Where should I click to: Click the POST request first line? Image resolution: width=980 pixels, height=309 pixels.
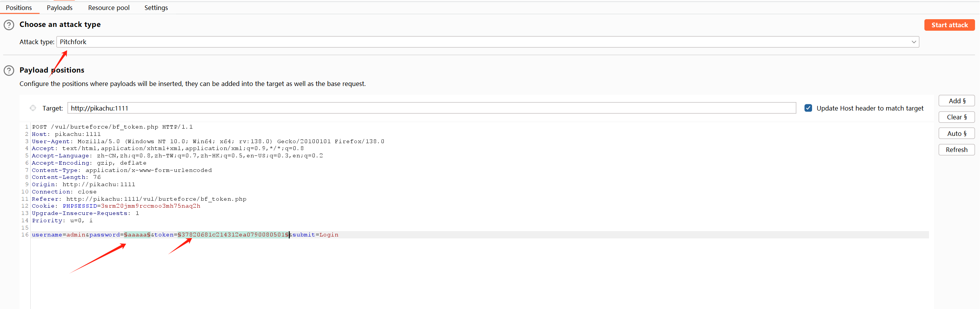(x=112, y=127)
